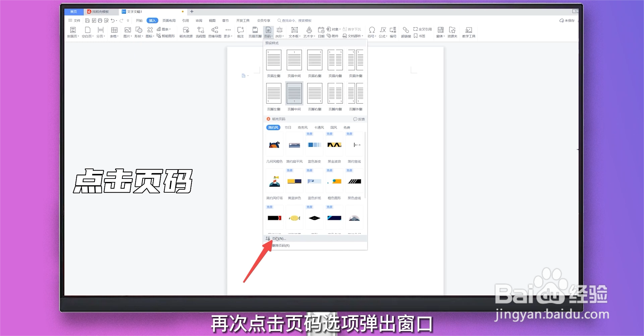Switch to 开发工具 ribbon tab
Viewport: 644px width, 336px height.
coord(243,21)
